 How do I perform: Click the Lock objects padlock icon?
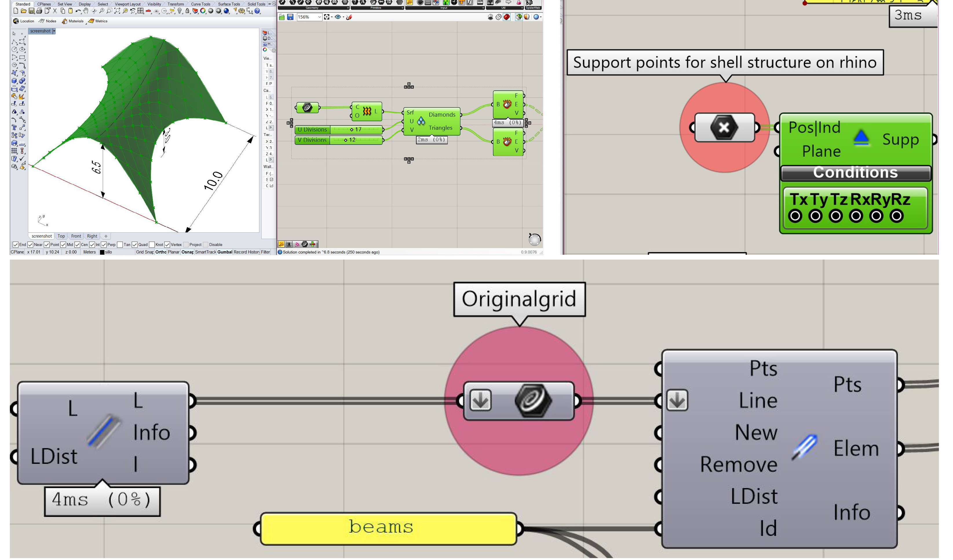click(x=188, y=11)
